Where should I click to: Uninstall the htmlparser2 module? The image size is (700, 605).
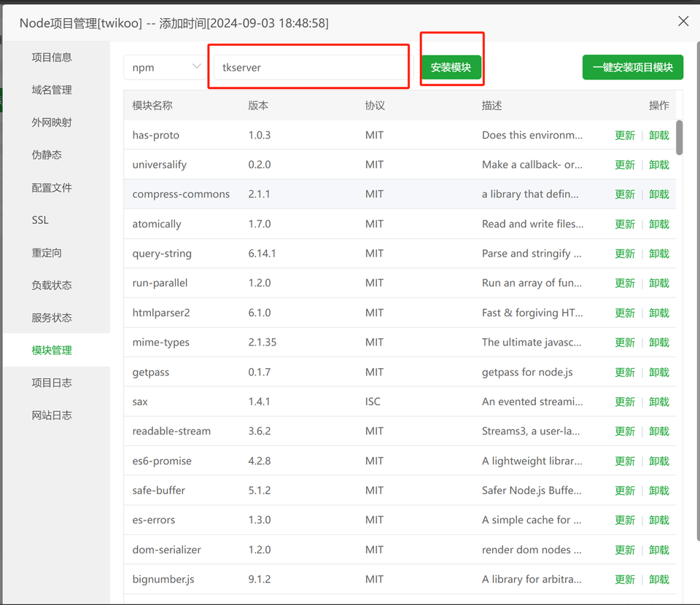[659, 313]
